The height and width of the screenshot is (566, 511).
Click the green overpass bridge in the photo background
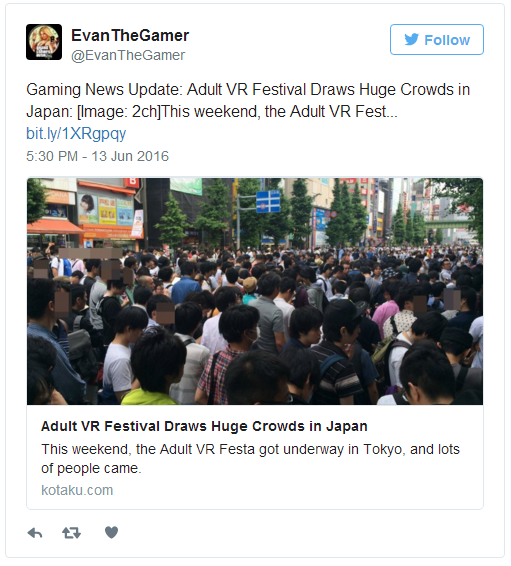(x=449, y=224)
